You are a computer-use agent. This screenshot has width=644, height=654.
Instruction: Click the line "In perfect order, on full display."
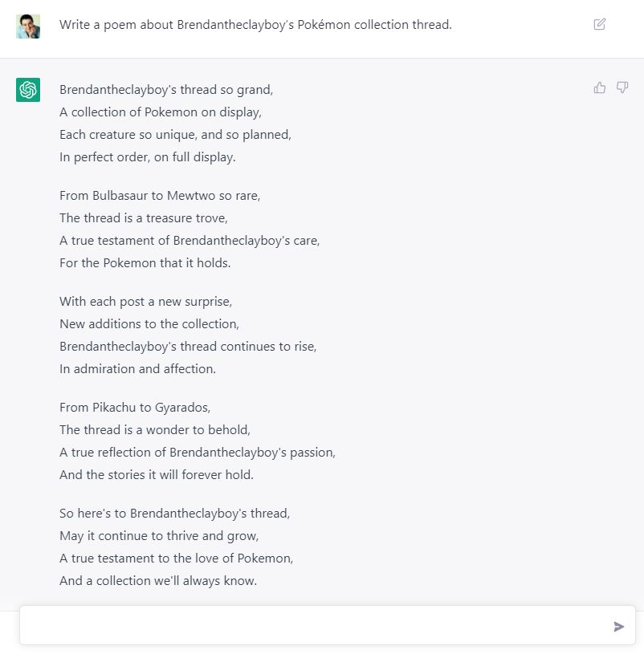coord(148,157)
